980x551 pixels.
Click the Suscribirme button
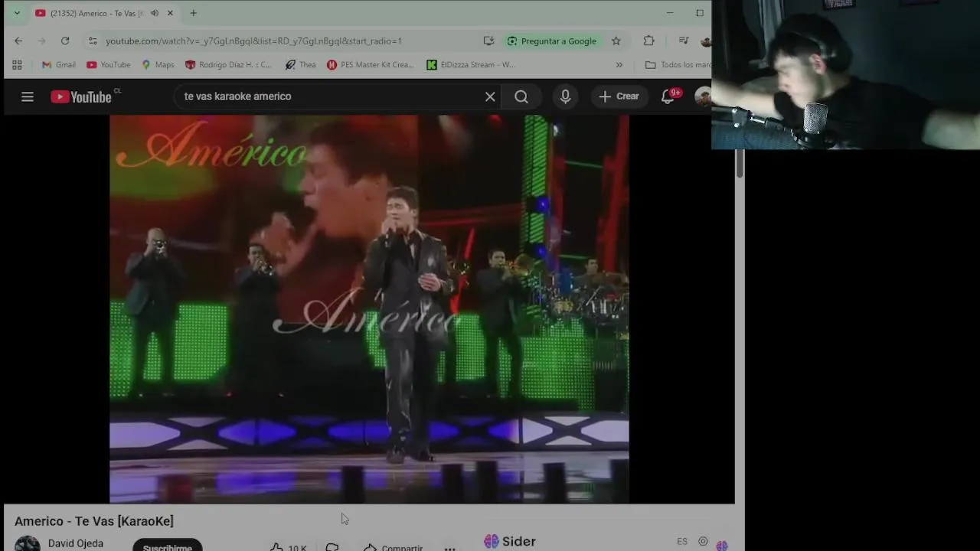click(167, 546)
